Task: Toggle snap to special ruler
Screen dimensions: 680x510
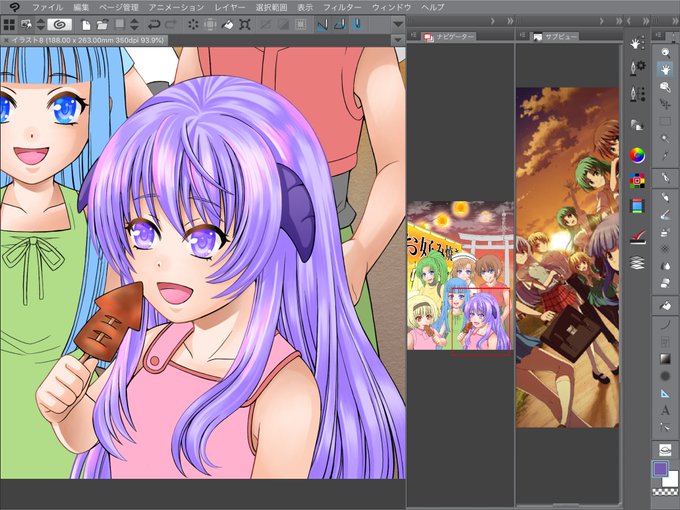Action: coord(340,25)
